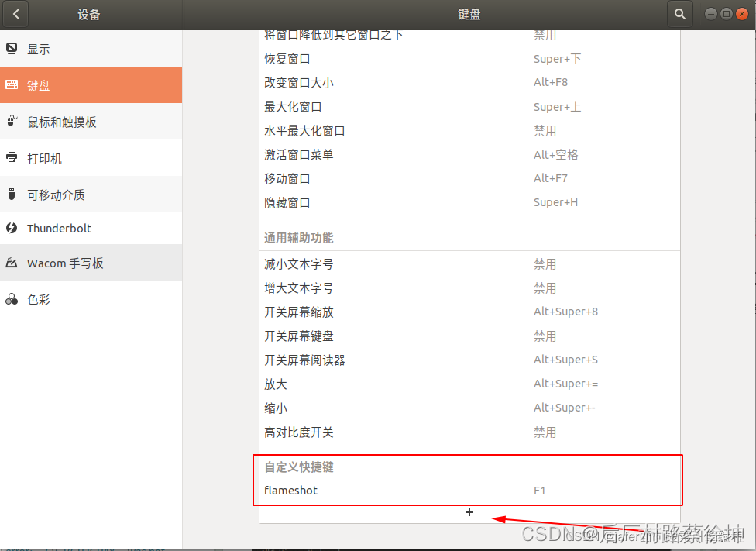Open the Thunderbolt settings panel

click(91, 228)
